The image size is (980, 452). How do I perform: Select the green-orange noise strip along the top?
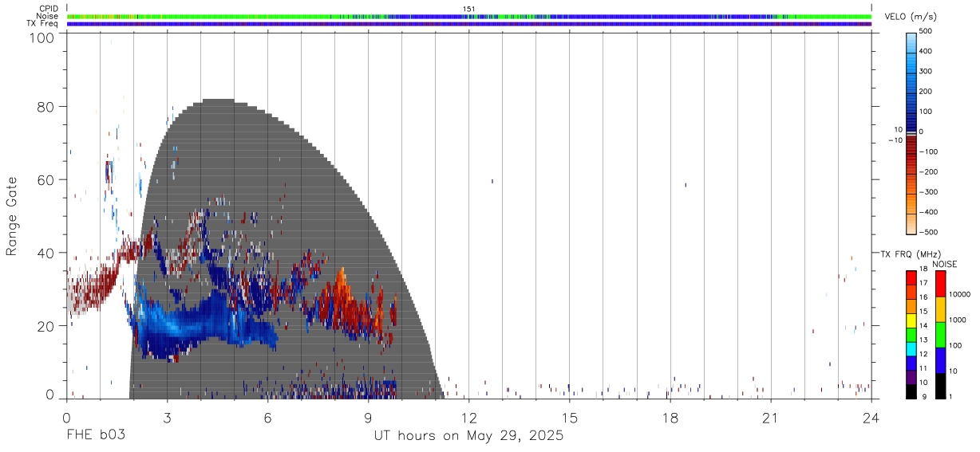tap(469, 16)
